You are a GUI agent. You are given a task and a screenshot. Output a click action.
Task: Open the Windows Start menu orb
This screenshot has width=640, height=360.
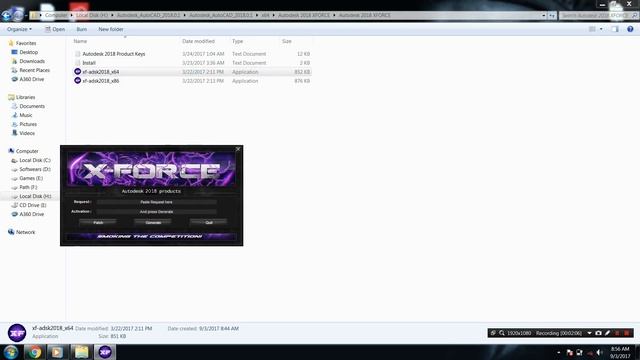pos(11,352)
